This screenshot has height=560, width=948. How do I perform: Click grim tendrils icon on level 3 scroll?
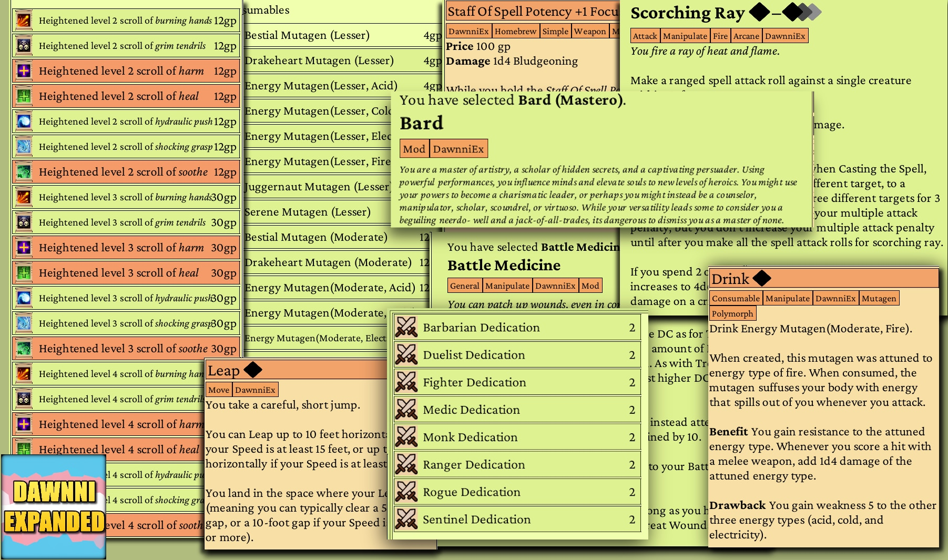pos(24,222)
